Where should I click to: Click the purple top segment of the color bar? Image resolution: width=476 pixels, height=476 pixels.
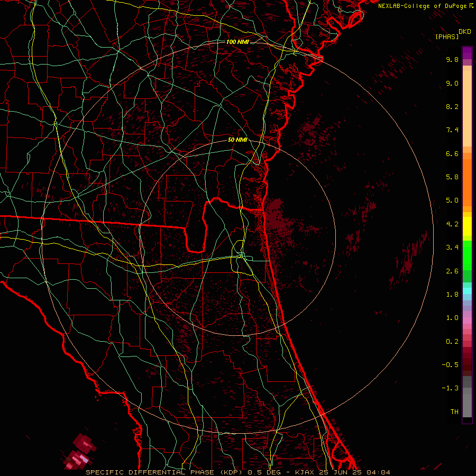(467, 53)
